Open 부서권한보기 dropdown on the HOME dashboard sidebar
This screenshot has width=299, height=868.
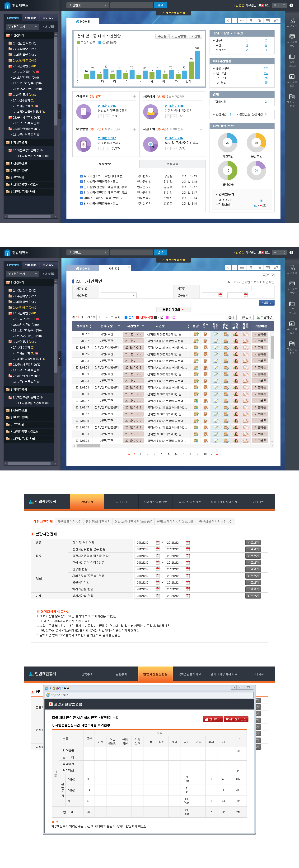pyautogui.click(x=22, y=27)
